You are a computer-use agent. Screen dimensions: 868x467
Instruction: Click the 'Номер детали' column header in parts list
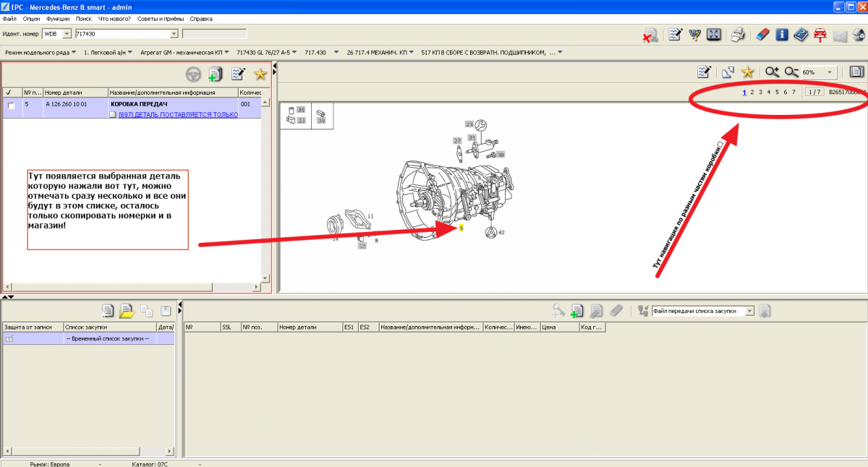(75, 93)
